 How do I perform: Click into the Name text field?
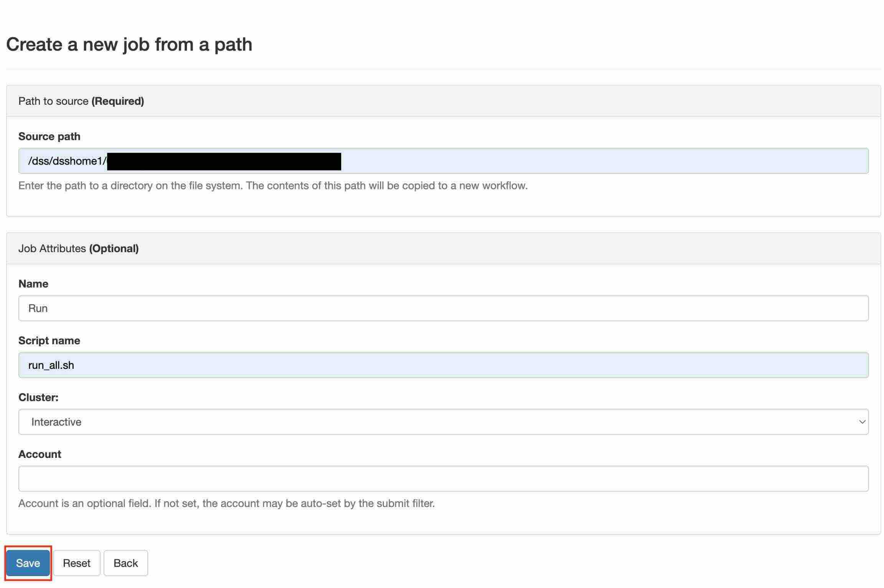click(x=443, y=308)
